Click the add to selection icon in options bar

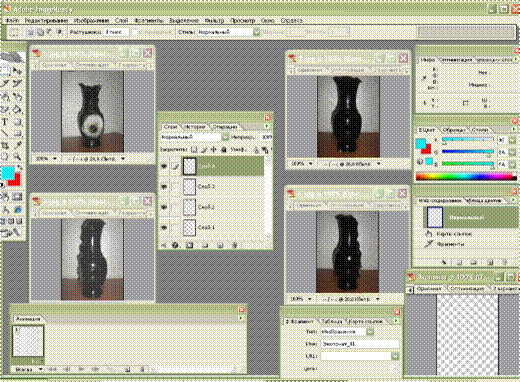[40, 32]
